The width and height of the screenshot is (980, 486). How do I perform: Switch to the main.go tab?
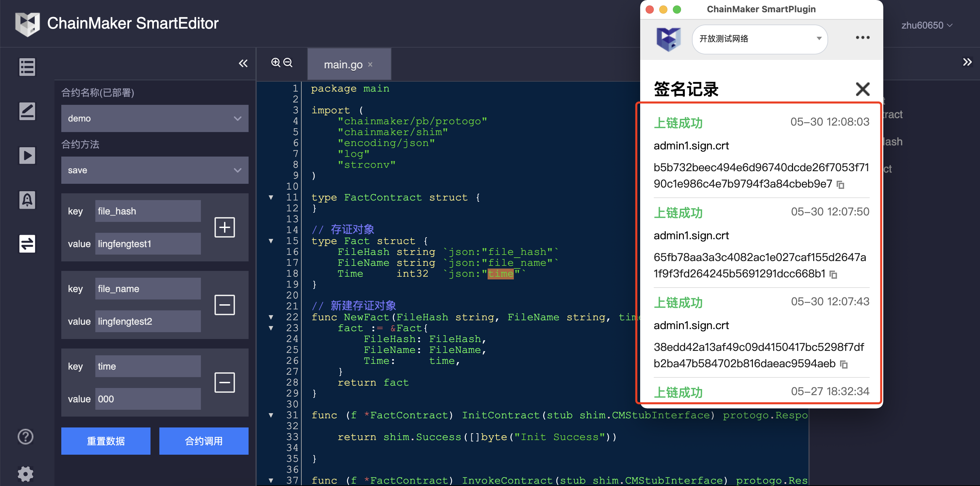pos(343,65)
